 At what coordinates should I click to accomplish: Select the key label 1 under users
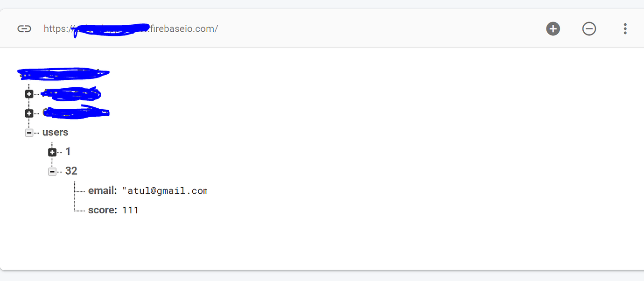coord(68,152)
